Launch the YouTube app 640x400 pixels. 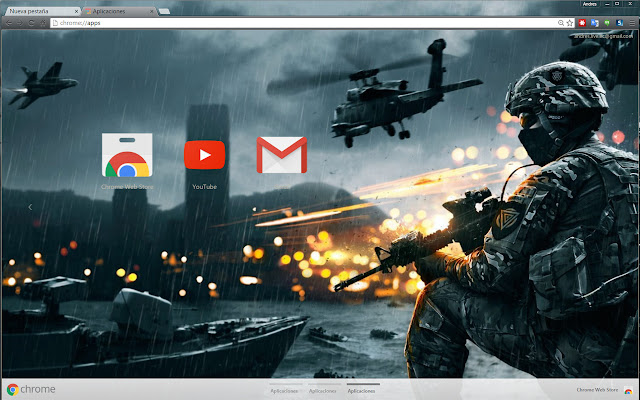[204, 155]
